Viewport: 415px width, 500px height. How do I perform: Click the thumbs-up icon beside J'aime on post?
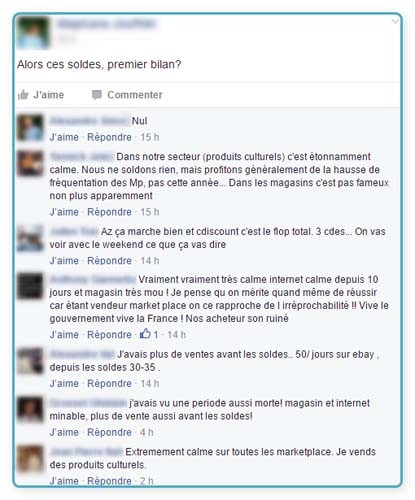tap(23, 95)
